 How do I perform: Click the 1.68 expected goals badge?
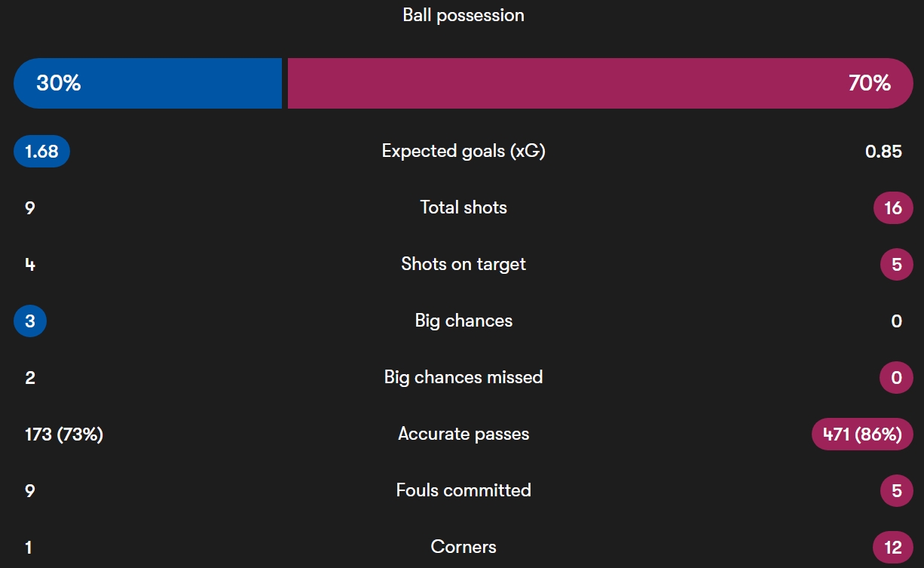(x=41, y=152)
